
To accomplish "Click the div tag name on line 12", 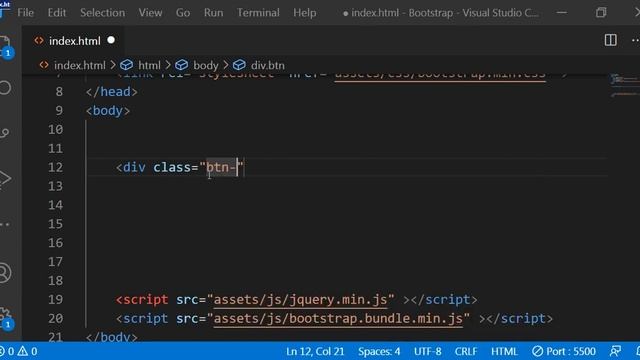I will (x=134, y=167).
